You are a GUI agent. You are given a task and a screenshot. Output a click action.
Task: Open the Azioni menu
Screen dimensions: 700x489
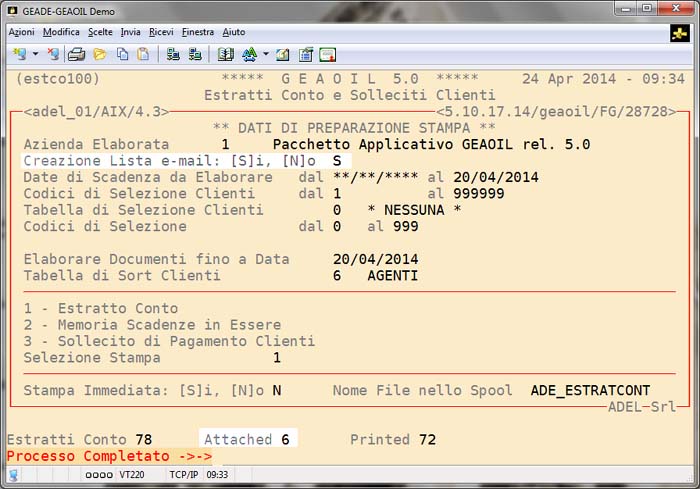21,32
